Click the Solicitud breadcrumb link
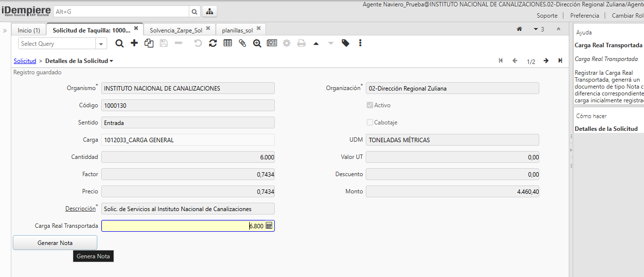 tap(25, 61)
